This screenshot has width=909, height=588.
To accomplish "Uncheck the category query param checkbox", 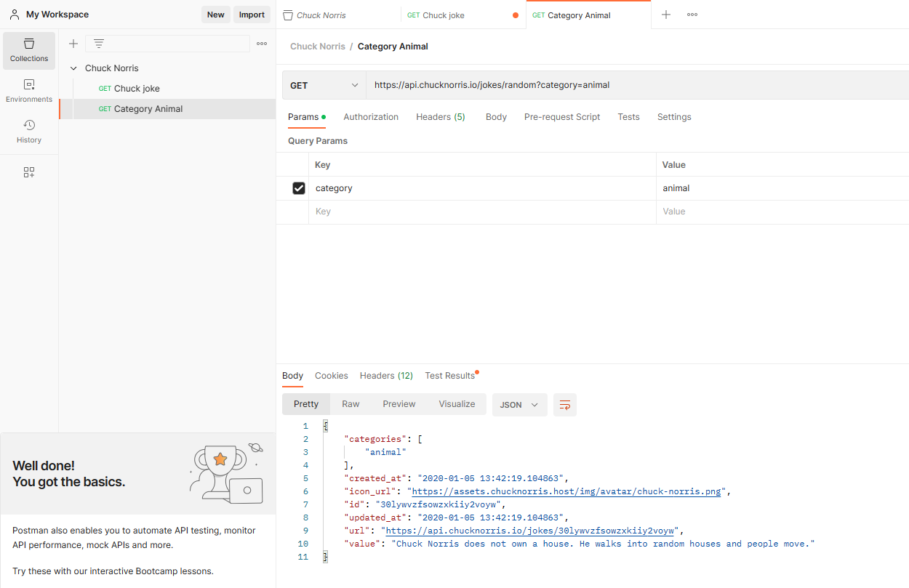I will coord(299,188).
